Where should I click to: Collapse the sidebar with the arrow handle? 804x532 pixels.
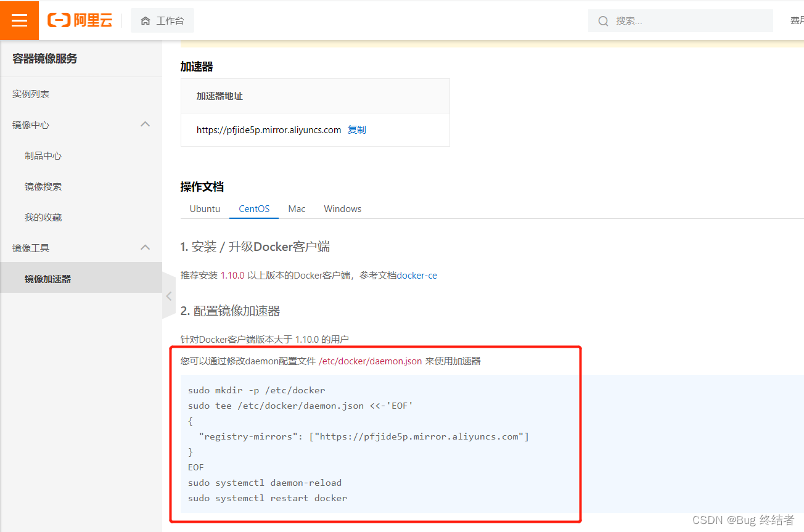point(169,296)
